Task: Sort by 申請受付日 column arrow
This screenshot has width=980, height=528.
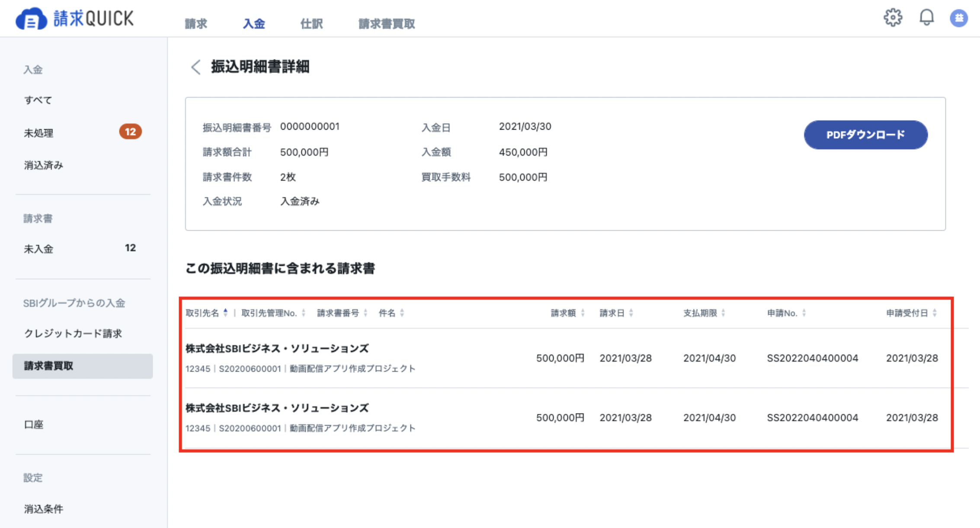Action: [x=935, y=313]
